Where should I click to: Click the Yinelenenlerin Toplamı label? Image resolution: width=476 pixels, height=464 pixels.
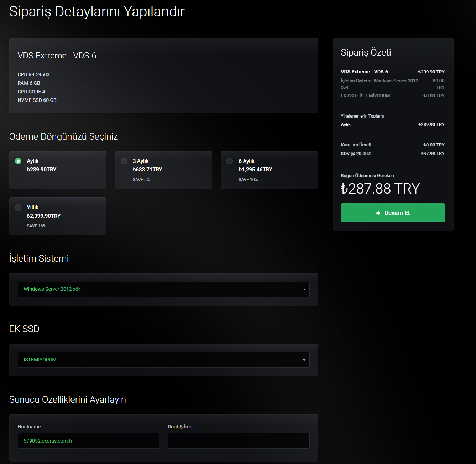362,116
